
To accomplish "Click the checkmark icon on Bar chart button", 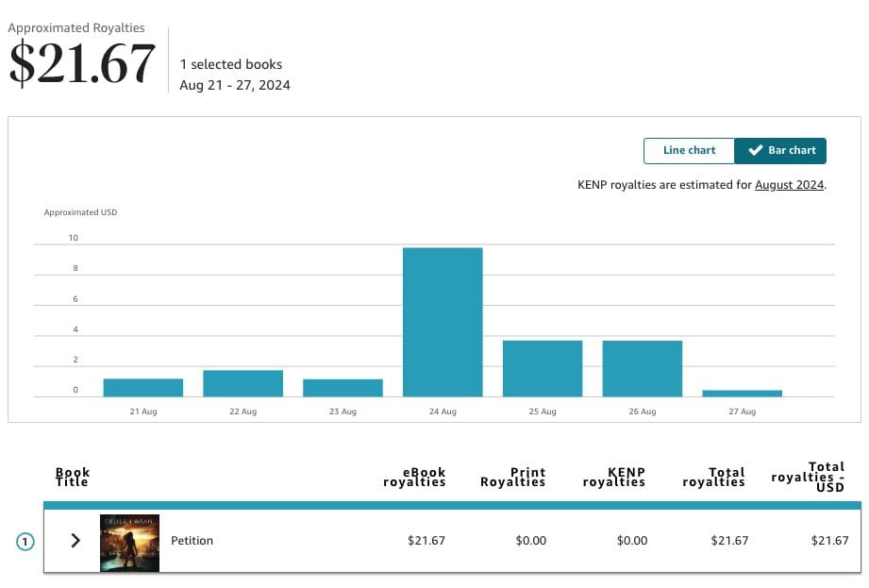I will click(x=755, y=150).
